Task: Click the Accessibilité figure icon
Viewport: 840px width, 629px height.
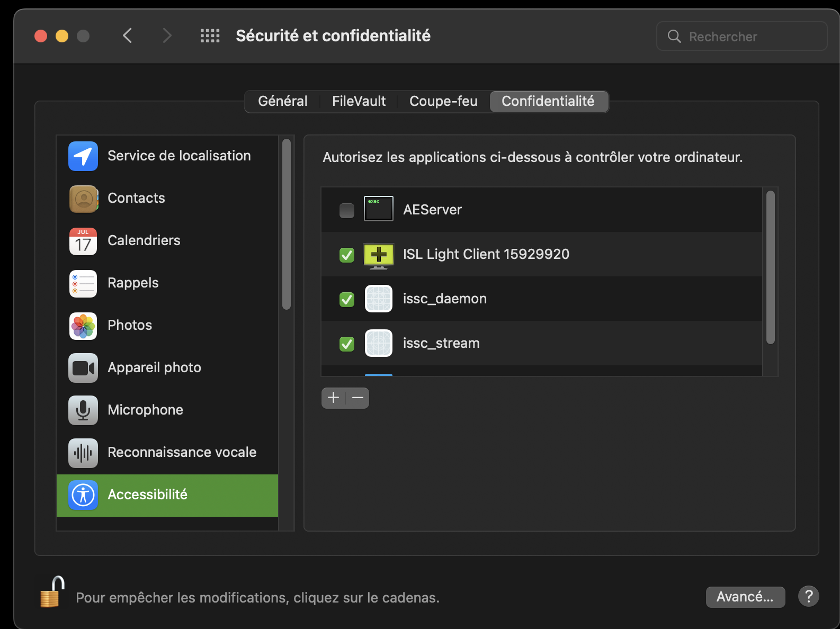Action: tap(83, 495)
